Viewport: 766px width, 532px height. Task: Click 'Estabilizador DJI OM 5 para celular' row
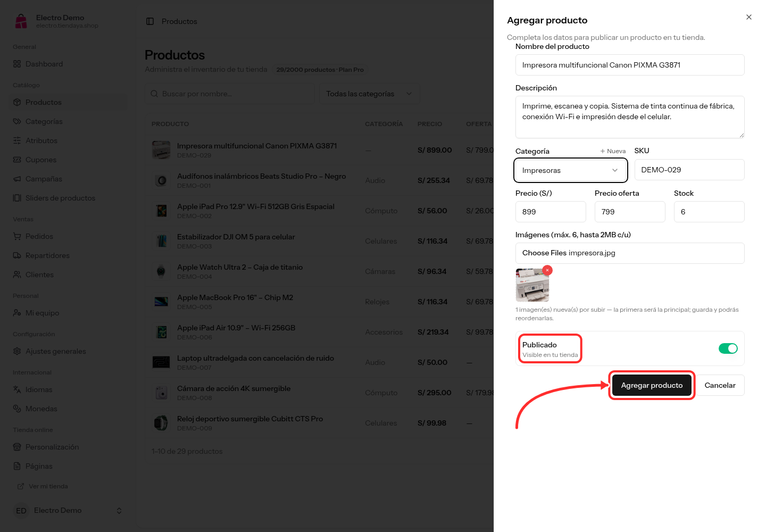(319, 241)
